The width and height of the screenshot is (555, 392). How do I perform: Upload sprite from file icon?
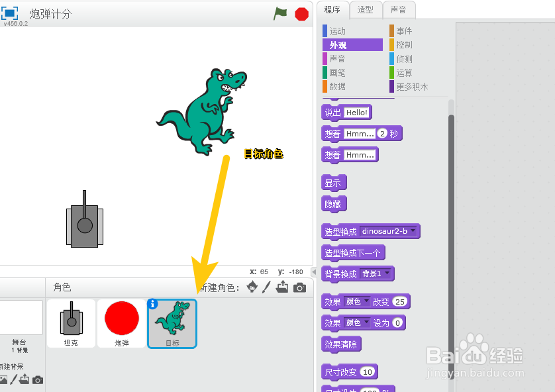pyautogui.click(x=282, y=287)
